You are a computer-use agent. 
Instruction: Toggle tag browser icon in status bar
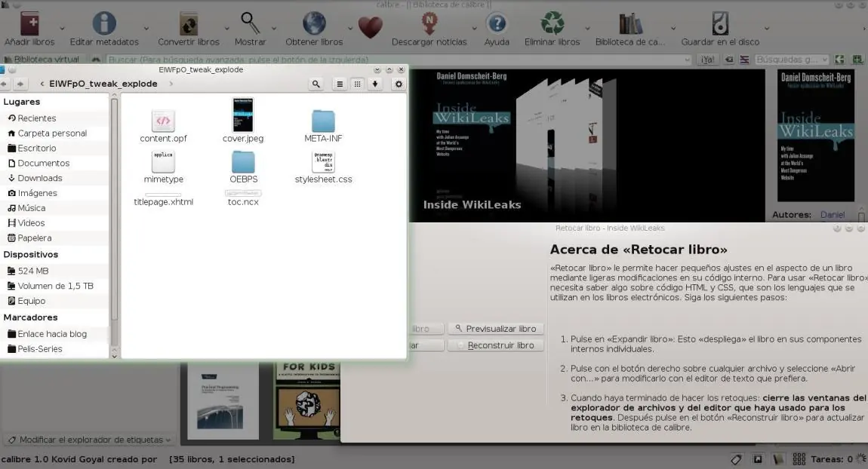click(x=736, y=459)
